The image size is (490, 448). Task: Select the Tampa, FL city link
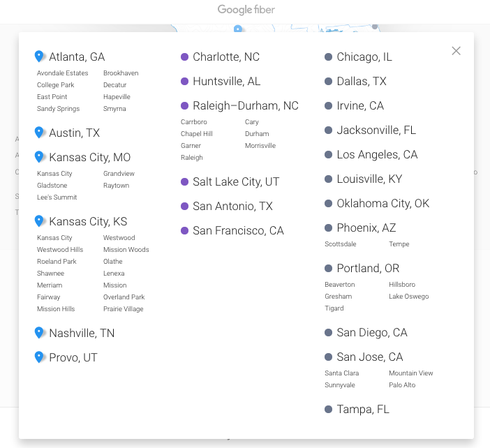pyautogui.click(x=363, y=409)
